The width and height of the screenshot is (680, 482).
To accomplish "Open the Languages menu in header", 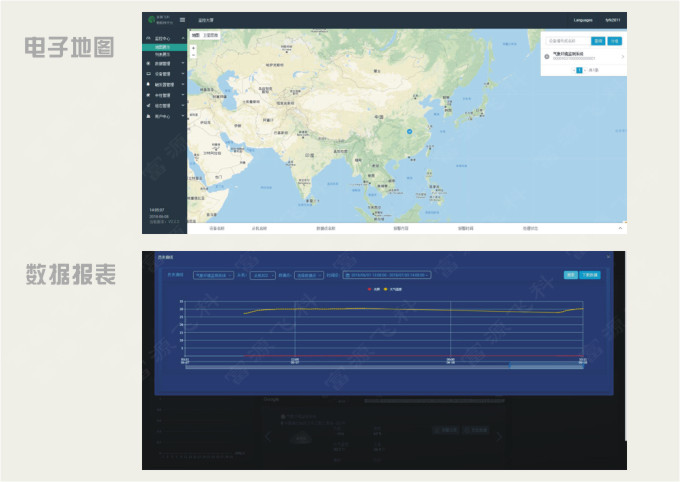I will click(x=582, y=20).
